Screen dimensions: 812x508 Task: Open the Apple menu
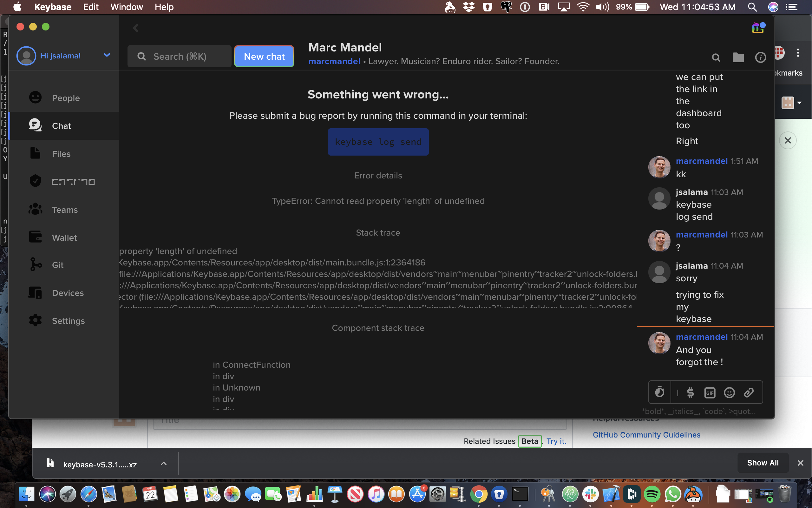(17, 7)
